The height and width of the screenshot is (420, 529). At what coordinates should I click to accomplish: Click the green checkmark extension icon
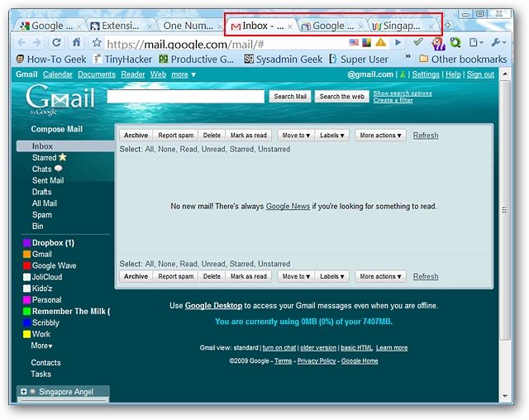[418, 42]
